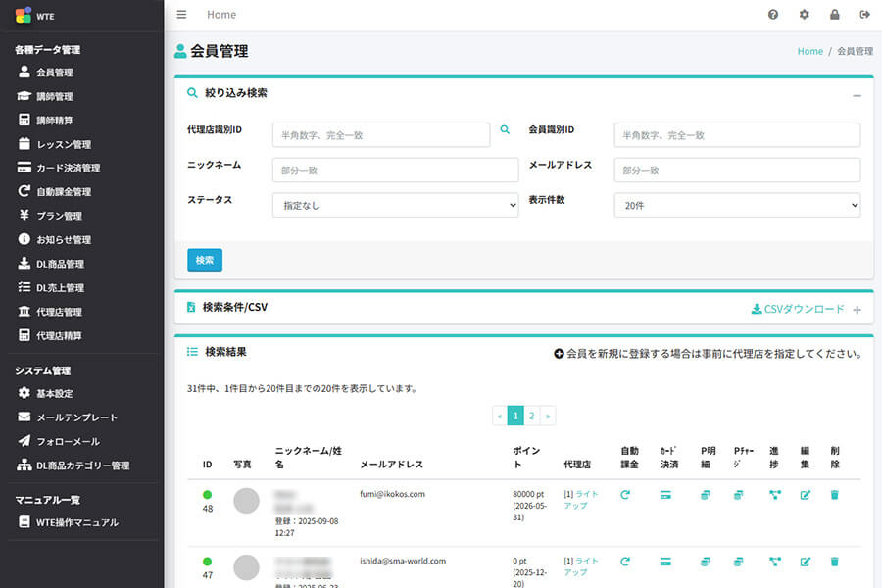Delete member 48 with the trash icon
The width and height of the screenshot is (882, 588).
(x=834, y=495)
